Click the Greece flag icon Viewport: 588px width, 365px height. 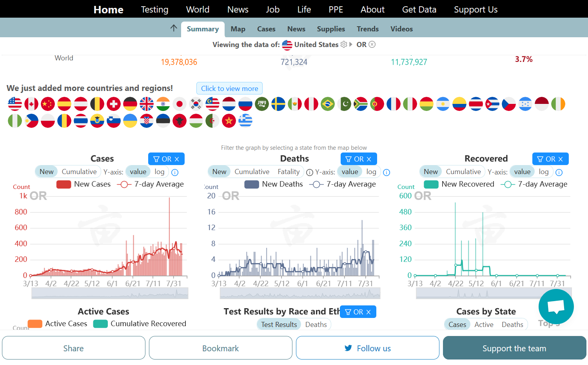[x=245, y=121]
